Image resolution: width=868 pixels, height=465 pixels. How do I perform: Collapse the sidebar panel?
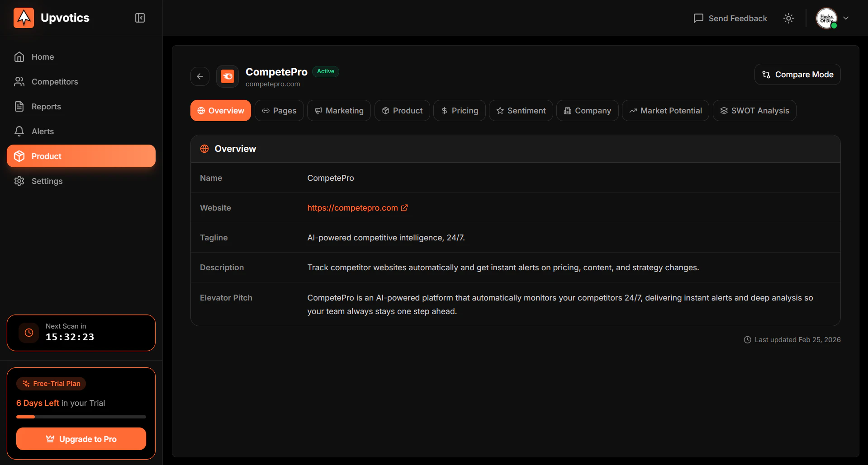[140, 18]
